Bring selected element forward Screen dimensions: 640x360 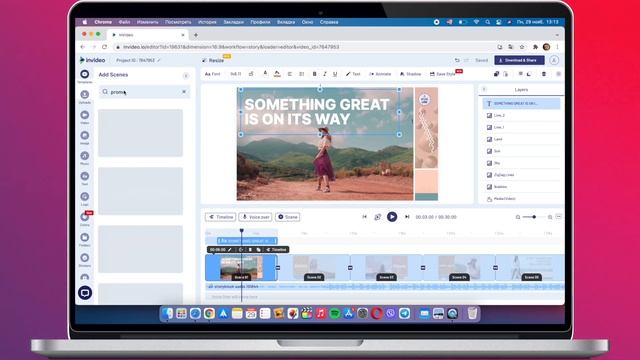point(520,74)
